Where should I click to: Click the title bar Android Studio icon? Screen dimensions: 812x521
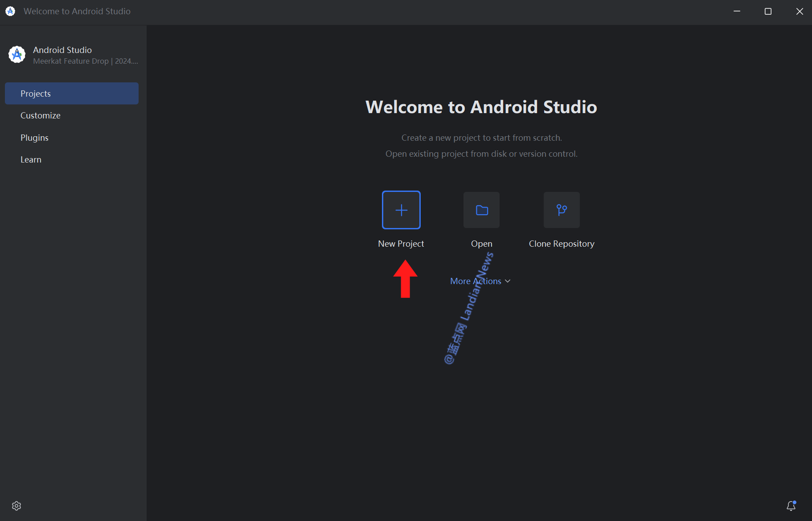point(10,11)
